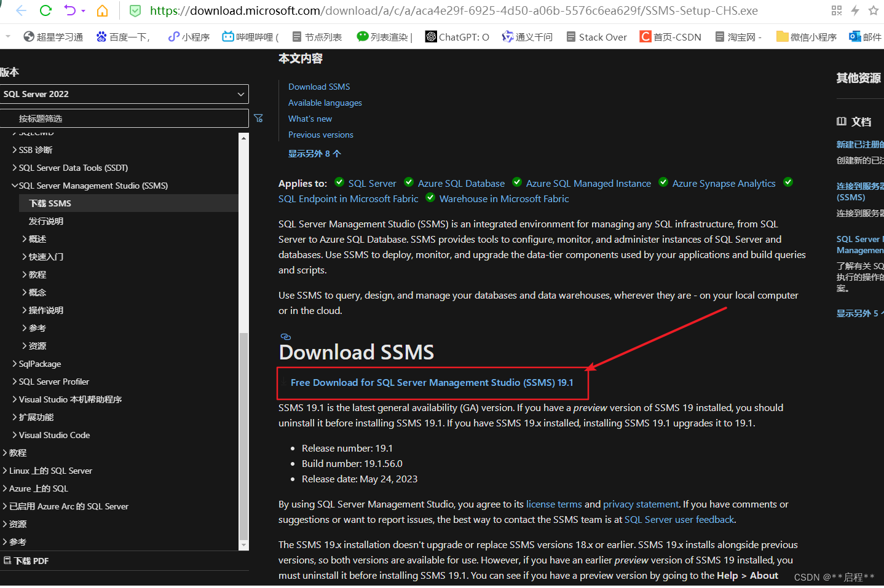Image resolution: width=884 pixels, height=588 pixels.
Task: Open the license terms link
Action: pos(554,504)
